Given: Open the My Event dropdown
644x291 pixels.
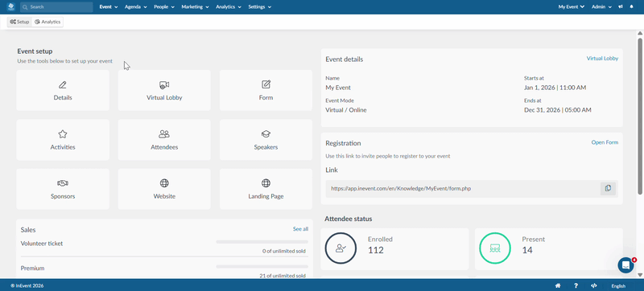Looking at the screenshot, I should pyautogui.click(x=572, y=7).
